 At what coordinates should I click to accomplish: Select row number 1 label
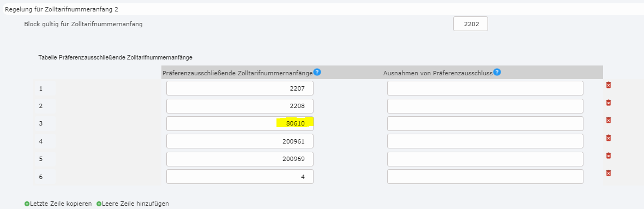(x=40, y=88)
